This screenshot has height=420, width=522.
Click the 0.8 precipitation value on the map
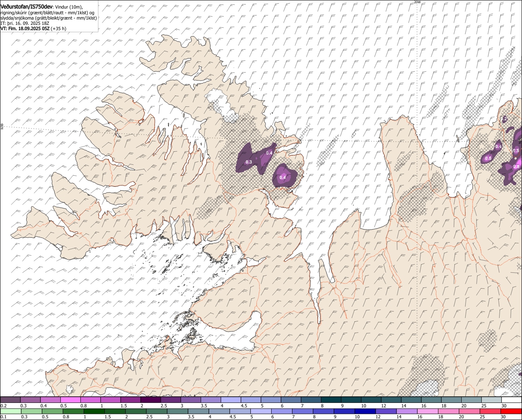click(x=516, y=166)
